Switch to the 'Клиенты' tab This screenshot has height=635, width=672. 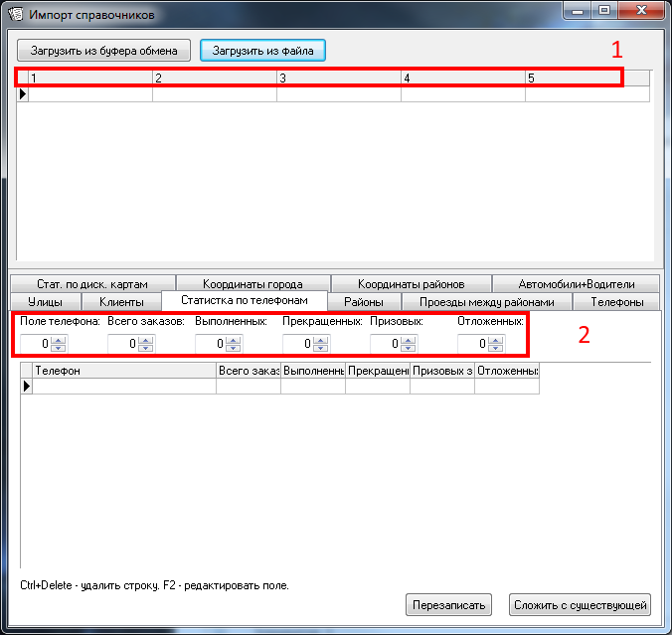[x=121, y=301]
